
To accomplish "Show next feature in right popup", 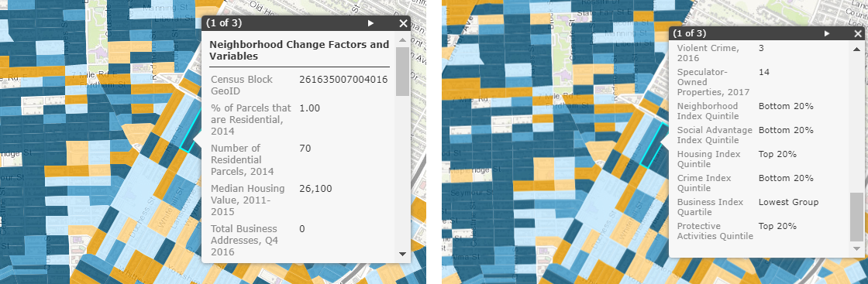I will coord(826,34).
